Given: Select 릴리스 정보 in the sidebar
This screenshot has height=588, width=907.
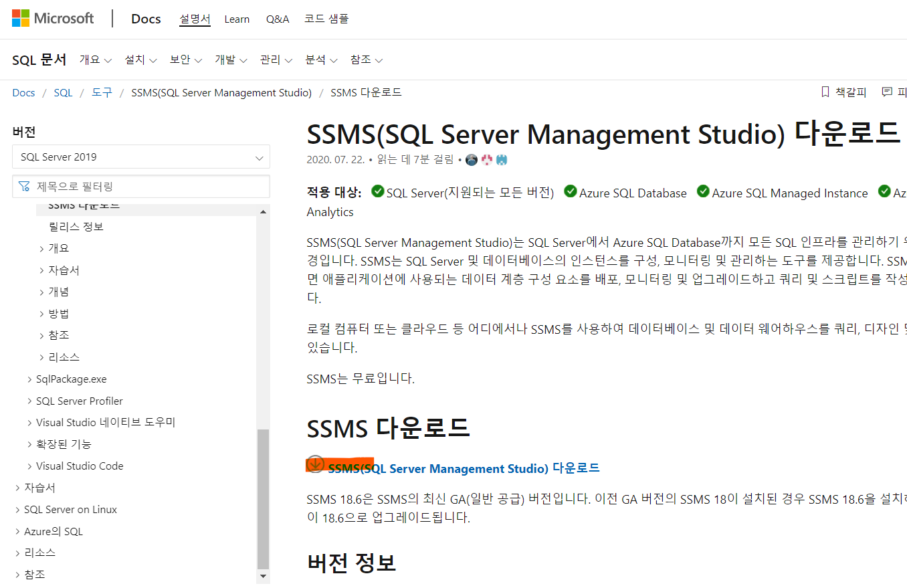Looking at the screenshot, I should click(76, 227).
